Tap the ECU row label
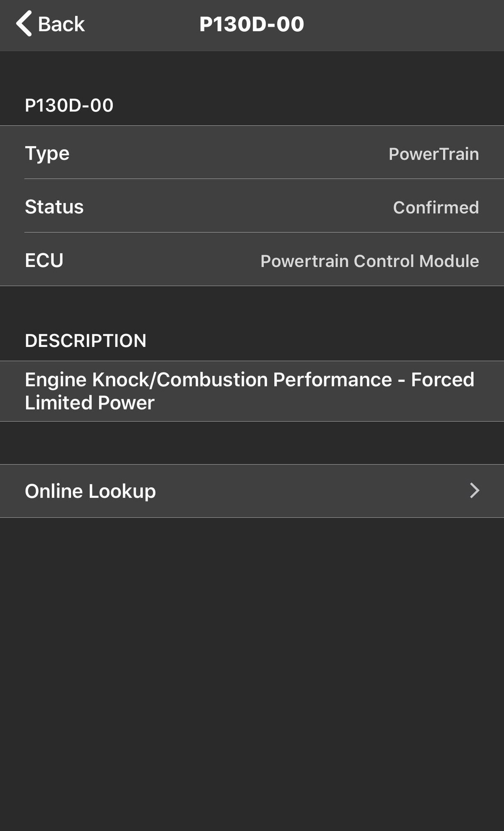The width and height of the screenshot is (504, 831). click(x=44, y=261)
